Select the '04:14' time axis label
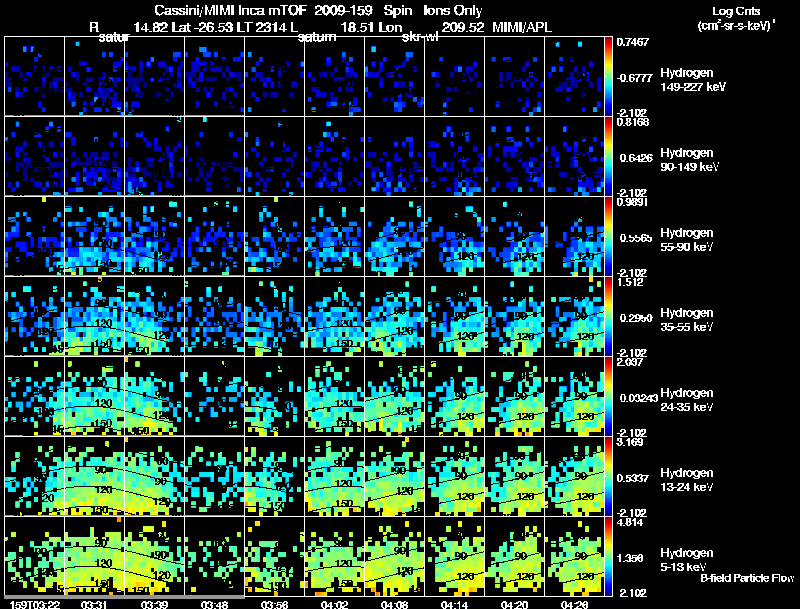 (454, 604)
